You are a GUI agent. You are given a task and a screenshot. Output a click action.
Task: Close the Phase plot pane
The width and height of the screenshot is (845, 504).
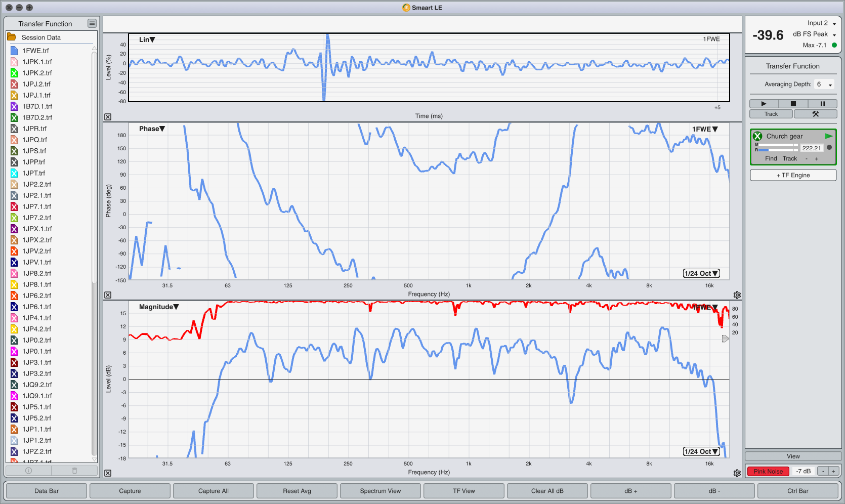[108, 295]
